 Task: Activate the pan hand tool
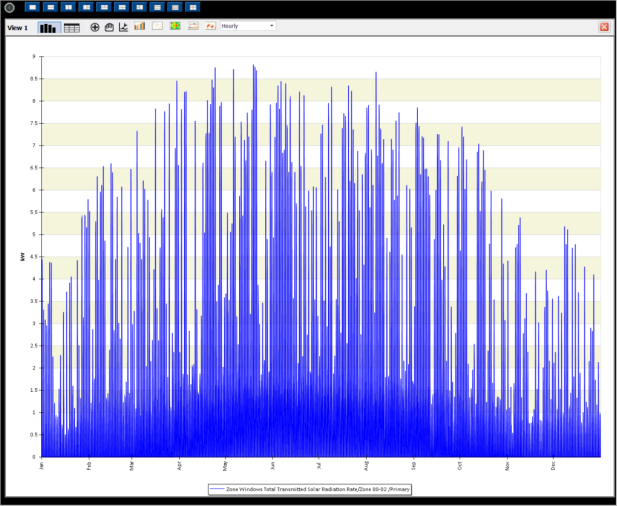coord(109,27)
